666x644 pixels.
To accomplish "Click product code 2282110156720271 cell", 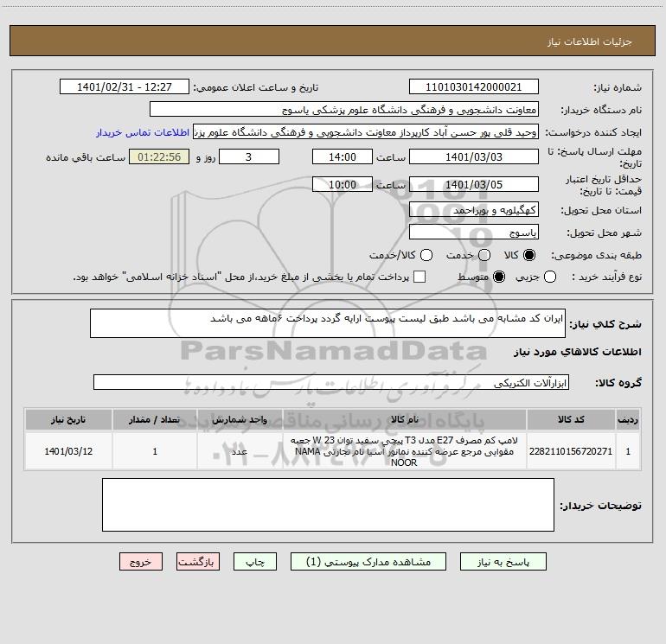I will [x=571, y=451].
